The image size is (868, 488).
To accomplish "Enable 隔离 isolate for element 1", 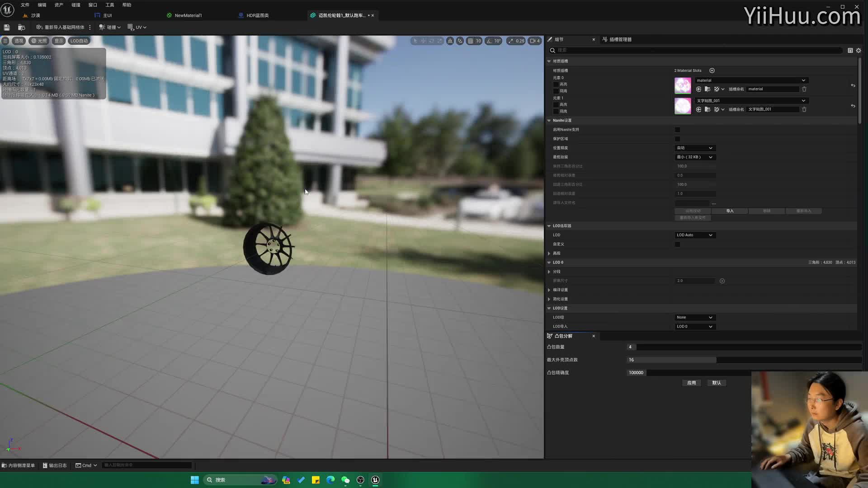I will point(556,112).
